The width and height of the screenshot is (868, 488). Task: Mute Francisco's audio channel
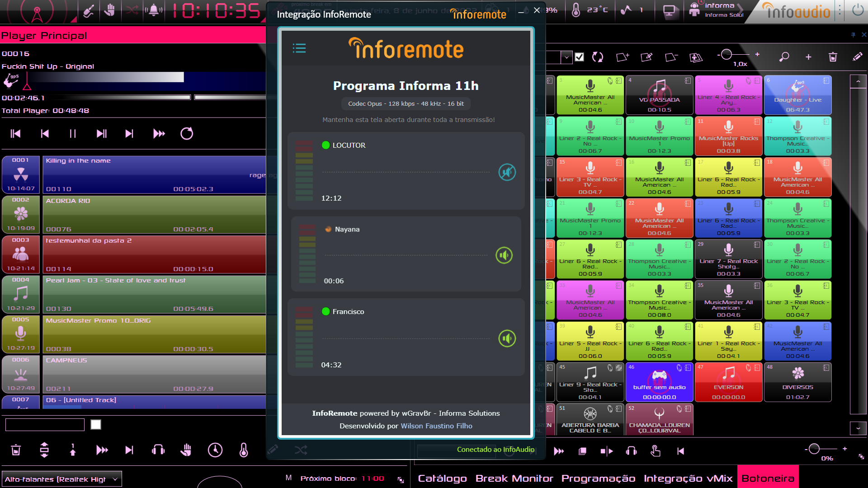pos(507,338)
